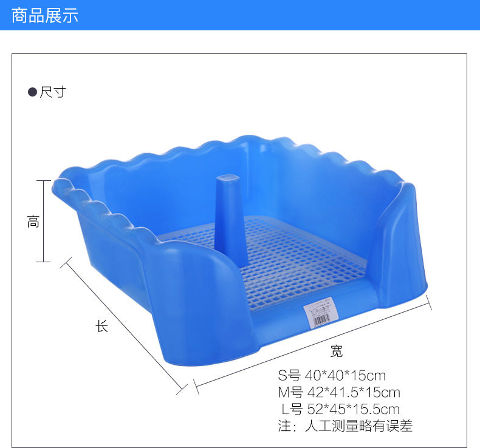Click the diagonal length measurement line
480x448 pixels.
[124, 326]
